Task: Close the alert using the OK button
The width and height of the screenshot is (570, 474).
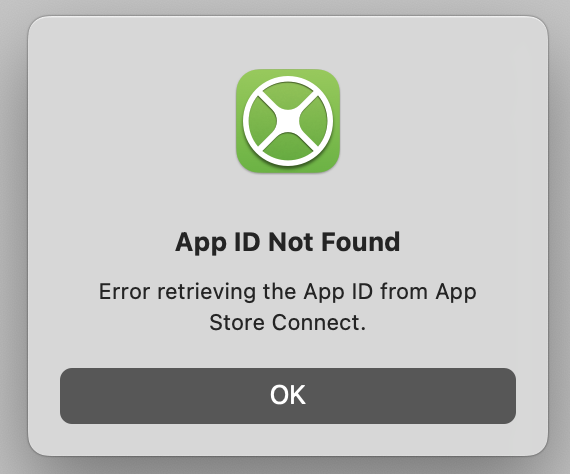Action: 288,395
